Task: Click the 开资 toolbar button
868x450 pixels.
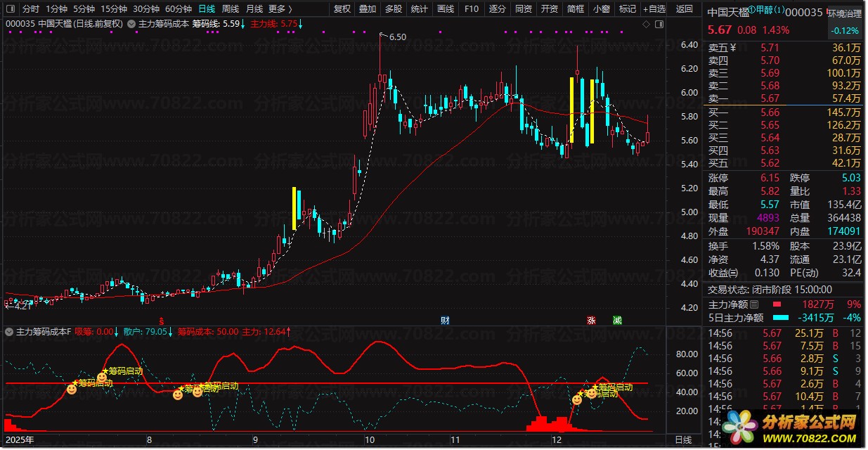Action: pos(549,9)
